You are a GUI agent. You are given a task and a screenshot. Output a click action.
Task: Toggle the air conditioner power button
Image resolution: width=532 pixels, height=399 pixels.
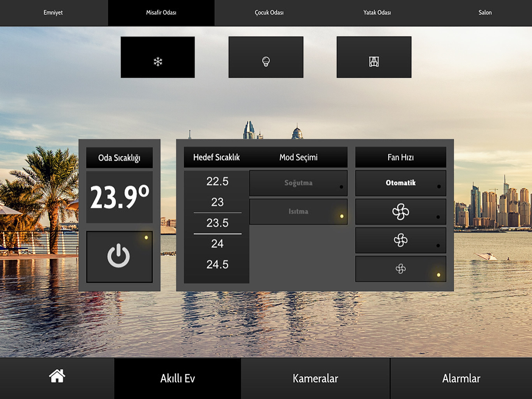119,257
